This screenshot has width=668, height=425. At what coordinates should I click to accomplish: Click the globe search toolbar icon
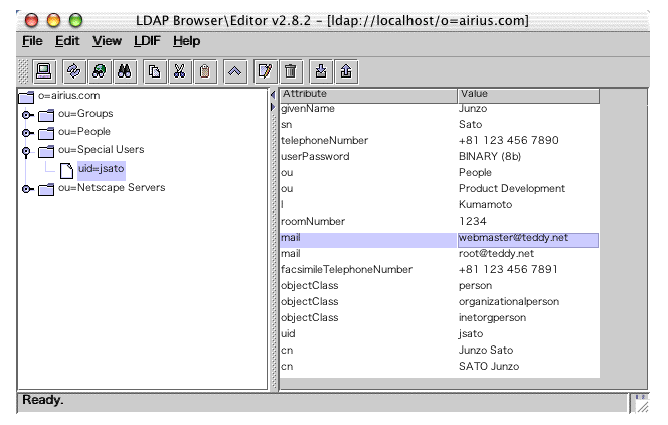click(x=99, y=71)
